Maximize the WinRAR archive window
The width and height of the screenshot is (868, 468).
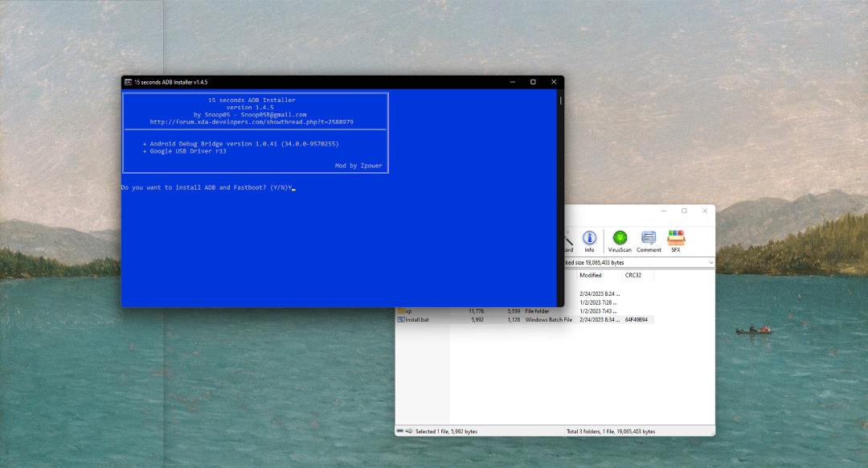[684, 211]
